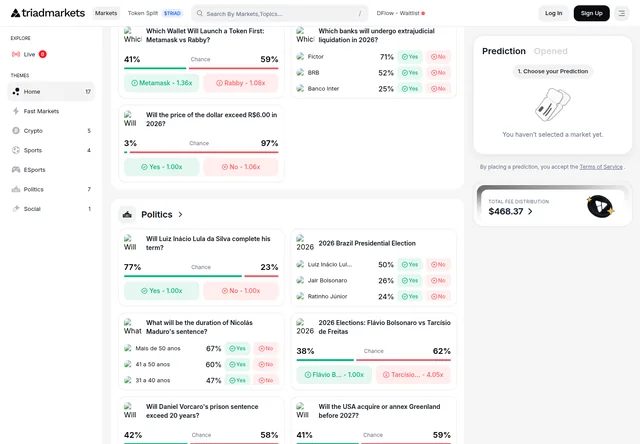Click the red Waitlist notification dot
This screenshot has height=444, width=640.
(423, 13)
